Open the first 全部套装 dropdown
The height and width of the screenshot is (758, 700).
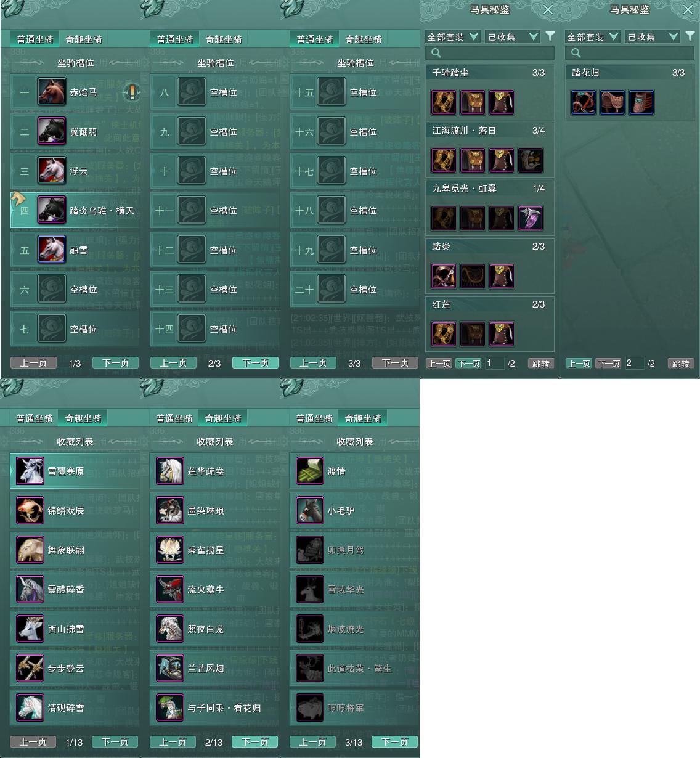tap(453, 37)
